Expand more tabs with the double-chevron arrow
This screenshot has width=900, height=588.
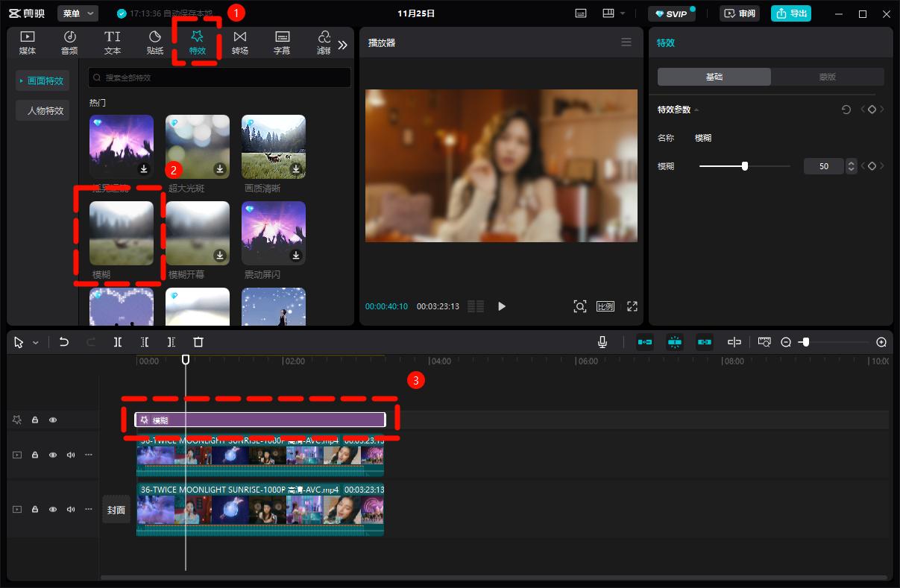pos(342,45)
